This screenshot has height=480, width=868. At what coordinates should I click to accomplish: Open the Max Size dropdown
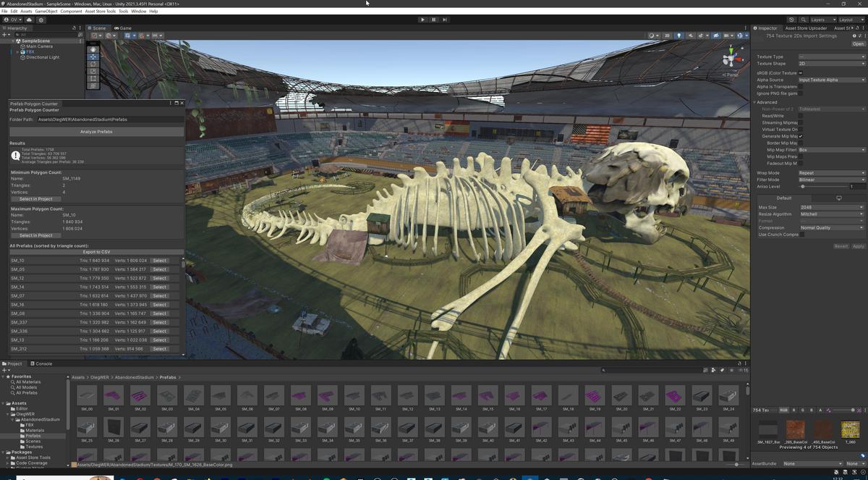point(832,206)
